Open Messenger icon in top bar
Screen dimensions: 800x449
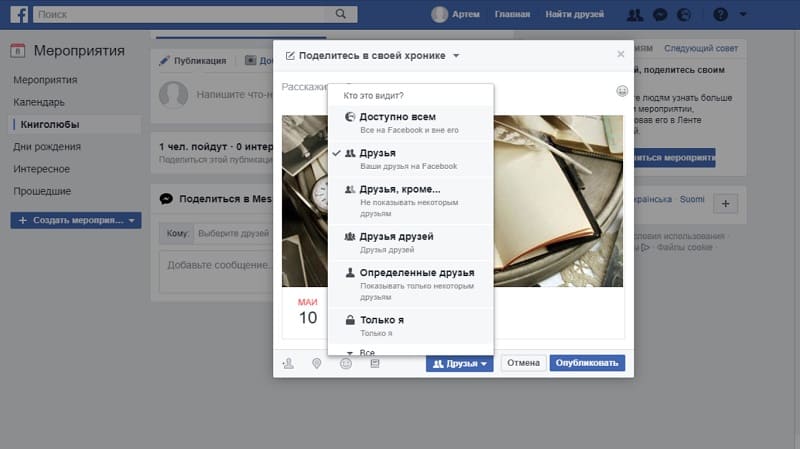point(660,14)
